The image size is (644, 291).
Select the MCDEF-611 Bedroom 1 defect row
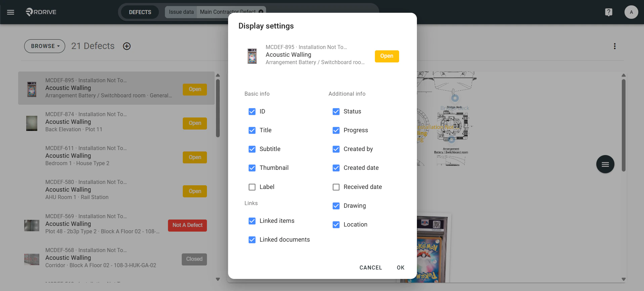116,156
